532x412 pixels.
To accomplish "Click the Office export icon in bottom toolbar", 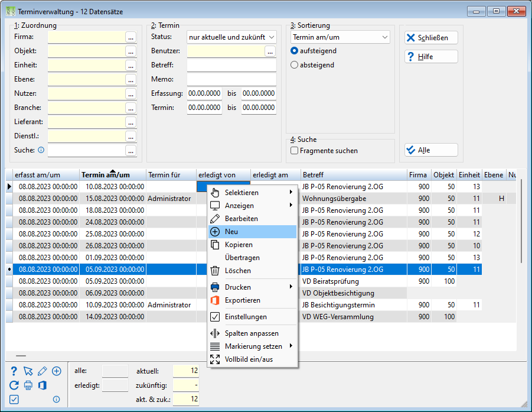I will tap(43, 385).
